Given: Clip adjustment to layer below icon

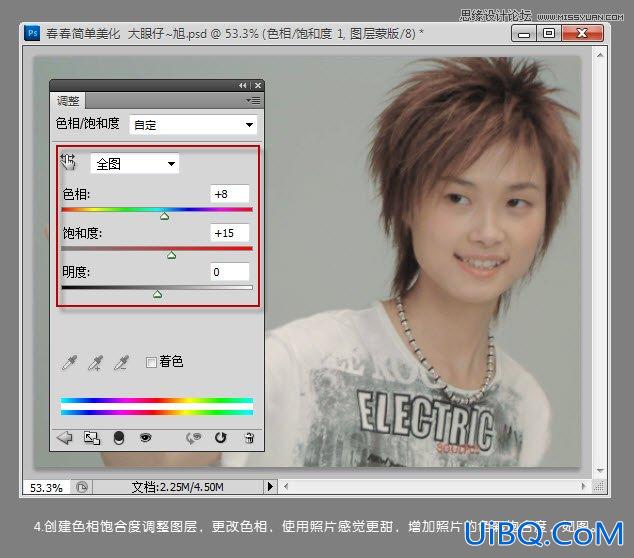Looking at the screenshot, I should [x=119, y=438].
